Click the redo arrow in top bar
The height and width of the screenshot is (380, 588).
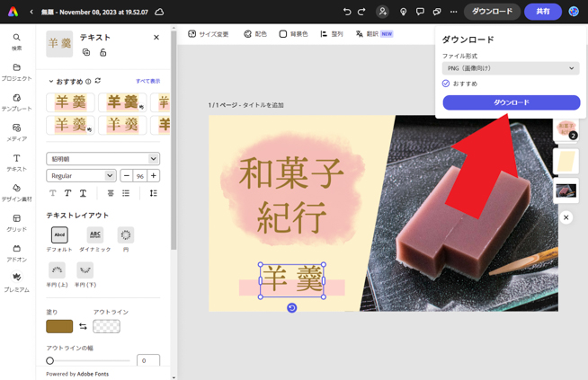pyautogui.click(x=361, y=12)
